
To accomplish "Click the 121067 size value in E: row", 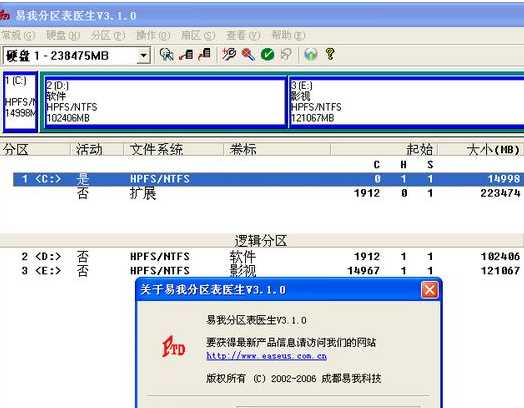I will [500, 271].
